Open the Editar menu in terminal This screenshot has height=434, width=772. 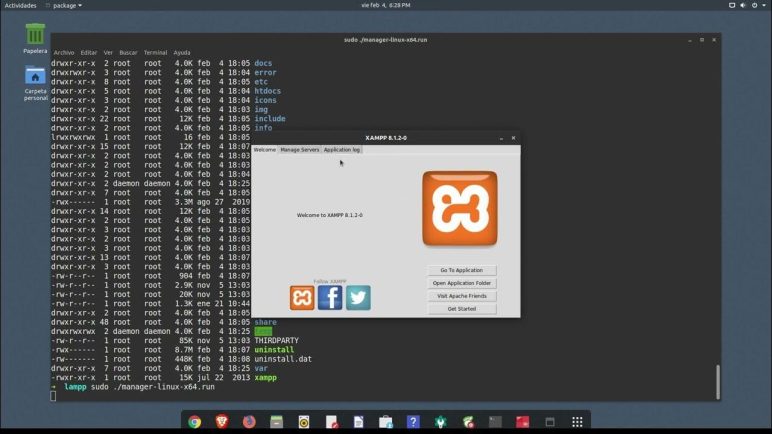[89, 53]
